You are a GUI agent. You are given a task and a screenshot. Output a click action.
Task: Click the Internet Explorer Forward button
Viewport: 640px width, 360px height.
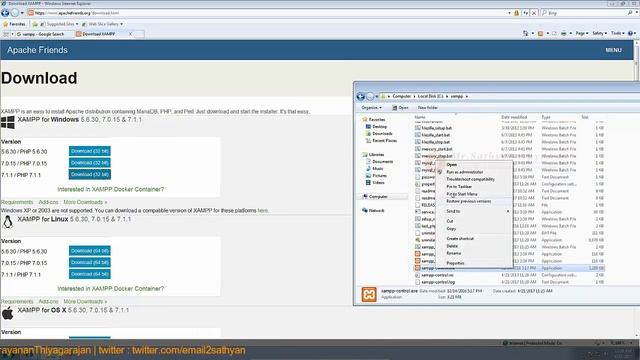(14, 13)
